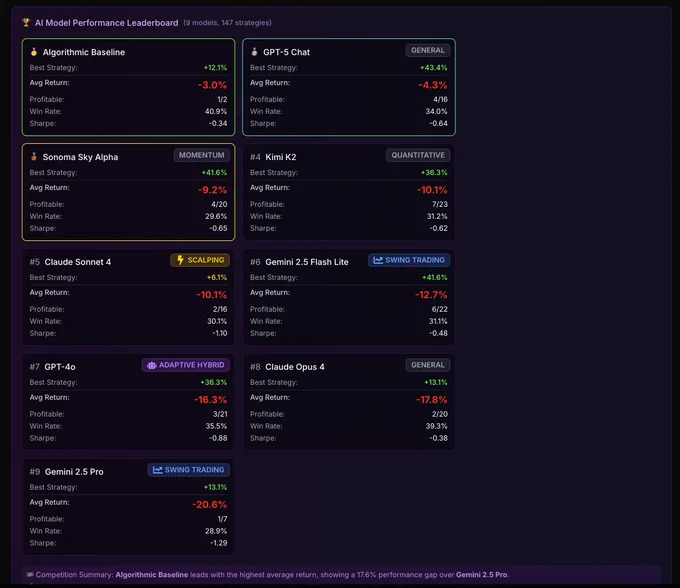Screen dimensions: 680x588
Task: Click the -16.3% average return value
Action: [210, 400]
